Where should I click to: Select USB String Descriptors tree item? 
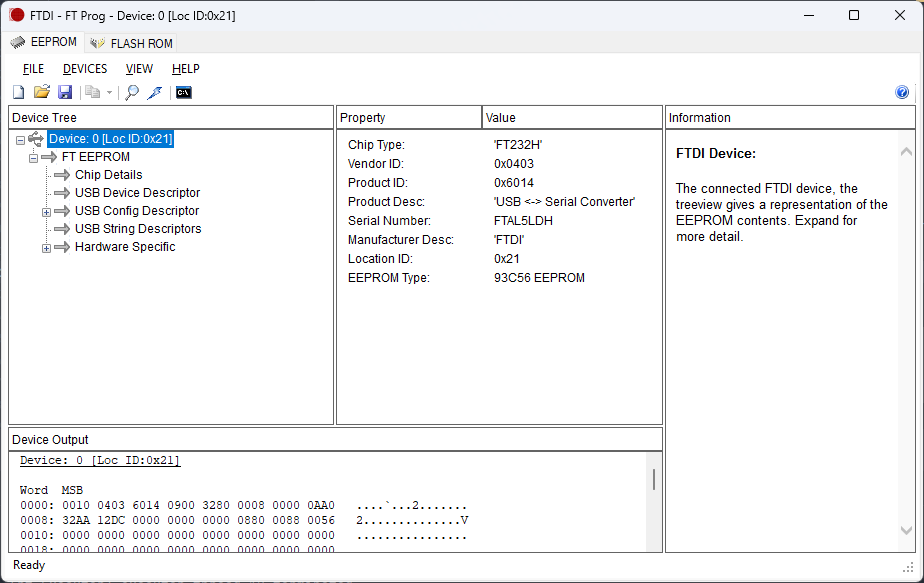click(138, 229)
